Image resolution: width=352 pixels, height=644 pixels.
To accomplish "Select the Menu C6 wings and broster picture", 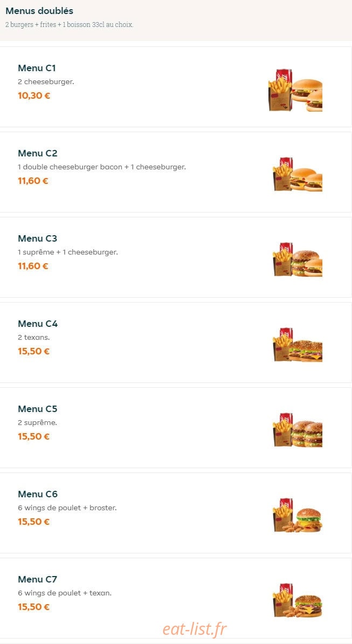I will pyautogui.click(x=298, y=515).
